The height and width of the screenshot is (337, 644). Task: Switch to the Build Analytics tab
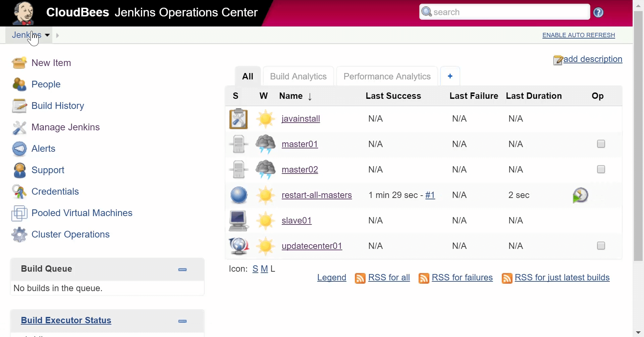(x=298, y=76)
